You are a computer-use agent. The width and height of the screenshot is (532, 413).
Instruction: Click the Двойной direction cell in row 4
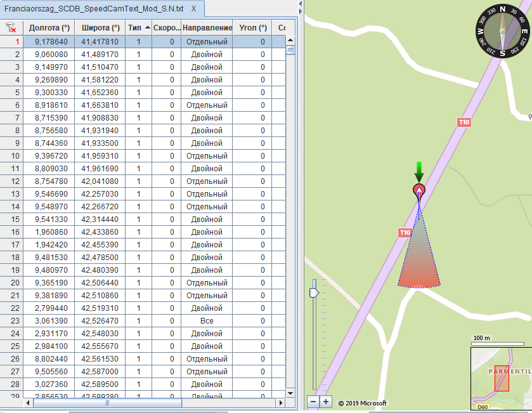coord(207,80)
